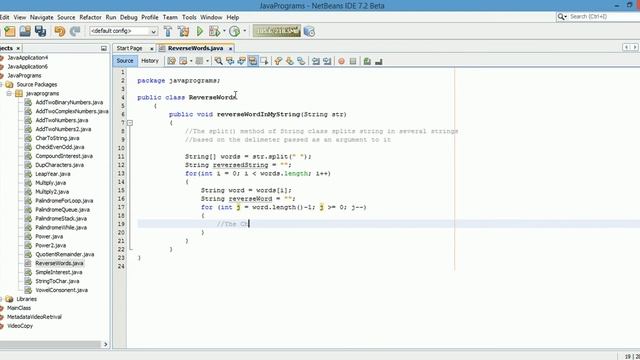Close the Projects panel tab
The image size is (640, 360).
[18, 48]
